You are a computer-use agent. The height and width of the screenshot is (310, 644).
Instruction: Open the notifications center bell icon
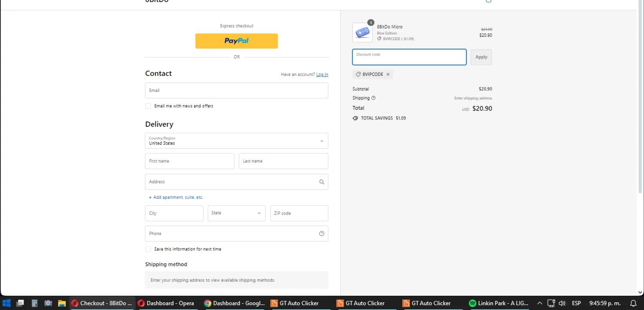coord(633,303)
